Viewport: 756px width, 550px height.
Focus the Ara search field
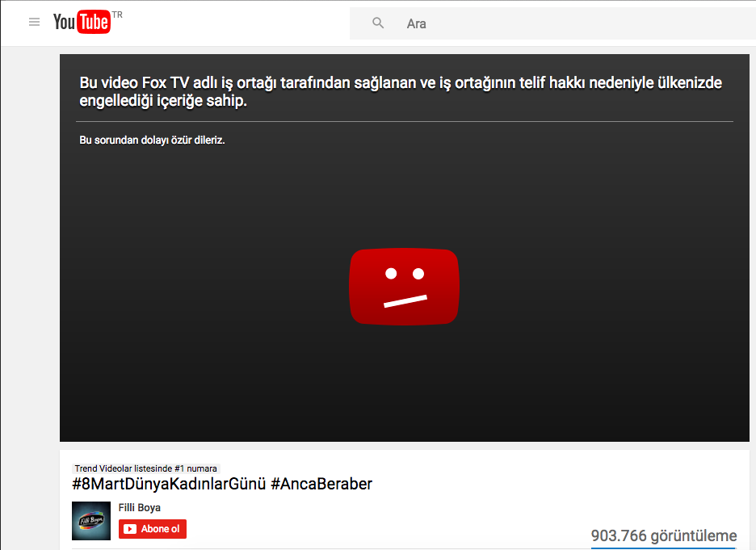tap(552, 23)
